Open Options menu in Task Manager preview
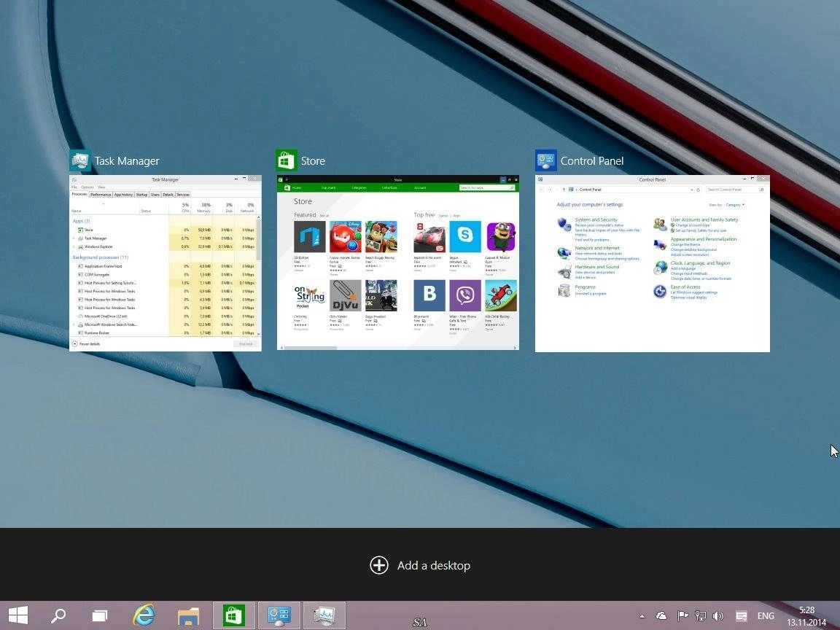 [87, 187]
